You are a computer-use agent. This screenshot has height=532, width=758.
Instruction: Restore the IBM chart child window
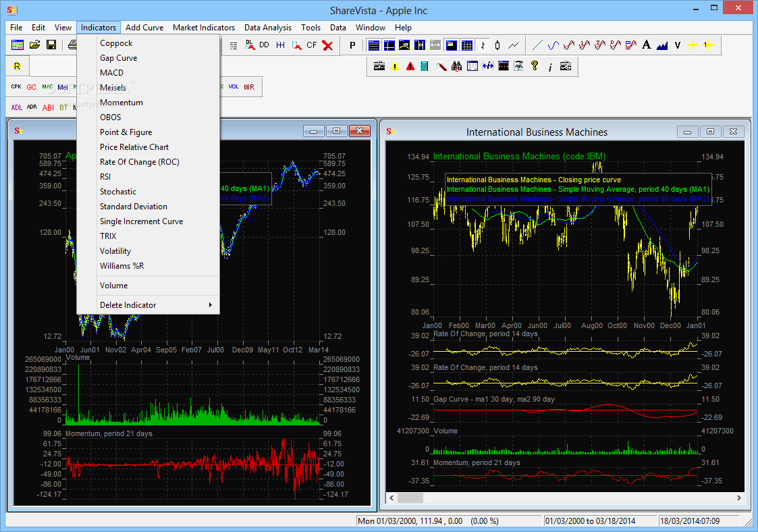coord(710,132)
